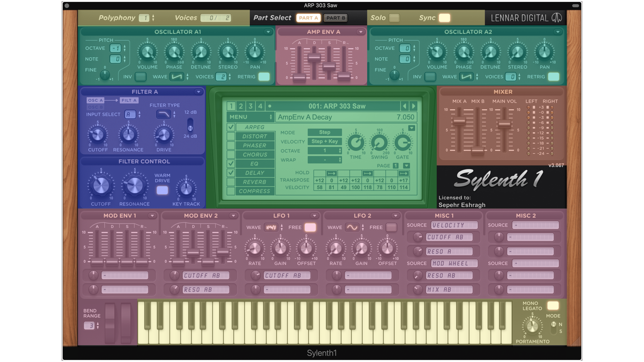Toggle Oscillator A1 Retrig button
The image size is (644, 362).
pos(264,77)
